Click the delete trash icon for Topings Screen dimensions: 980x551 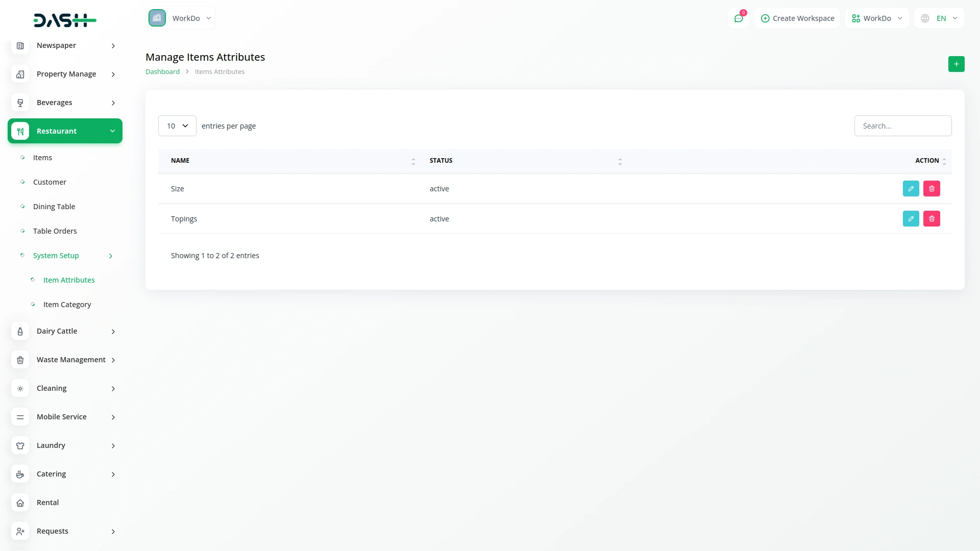(932, 219)
